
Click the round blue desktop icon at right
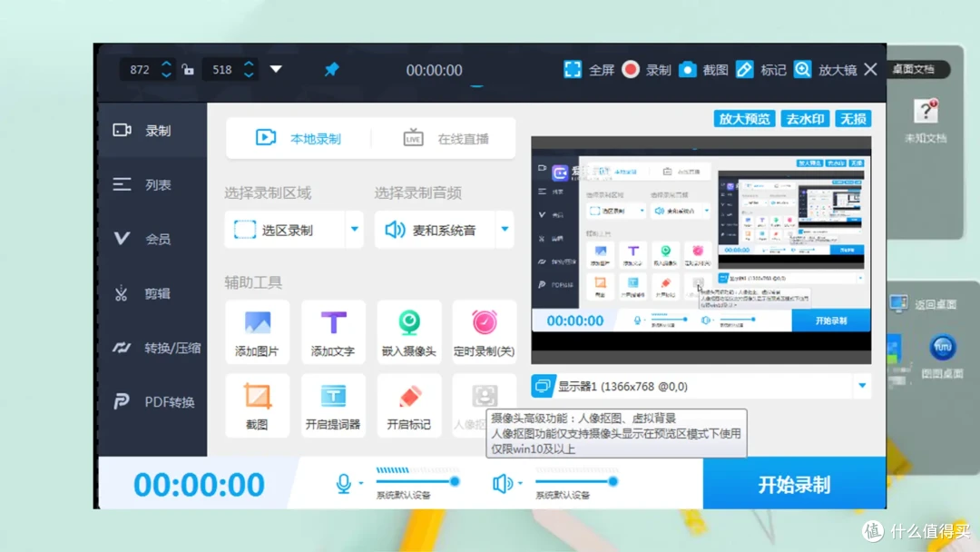point(943,347)
